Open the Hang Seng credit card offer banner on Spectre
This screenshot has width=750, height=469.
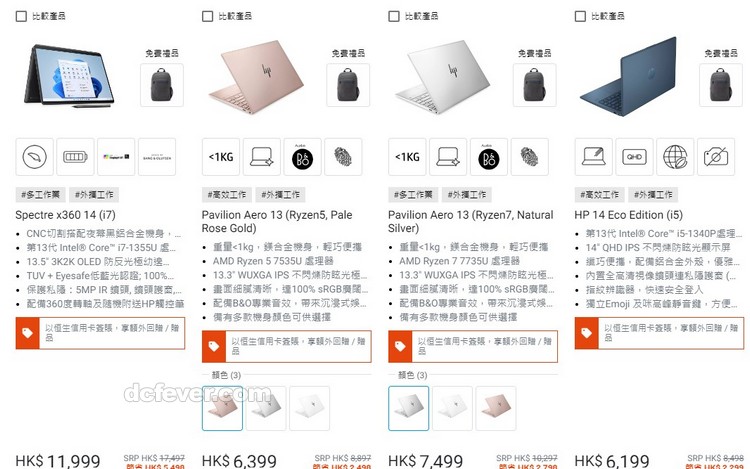click(100, 333)
